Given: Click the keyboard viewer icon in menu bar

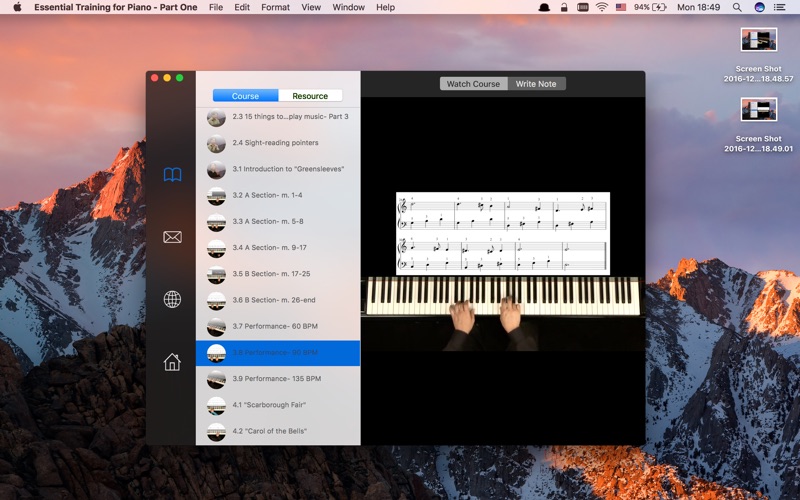Looking at the screenshot, I should 583,7.
